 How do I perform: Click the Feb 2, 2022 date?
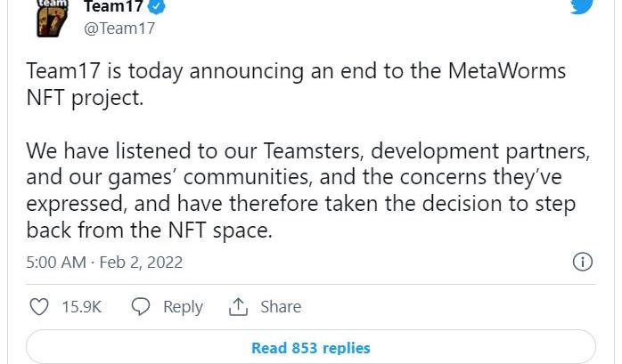click(143, 263)
